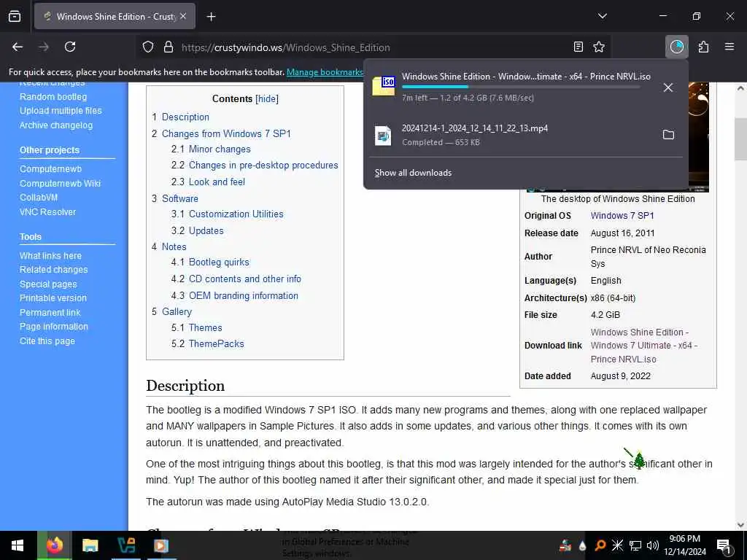This screenshot has height=560, width=747.
Task: Open the volume control in tray
Action: [653, 545]
